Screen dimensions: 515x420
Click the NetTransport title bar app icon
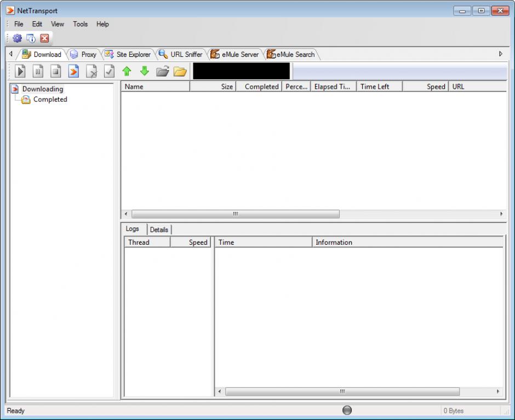10,10
